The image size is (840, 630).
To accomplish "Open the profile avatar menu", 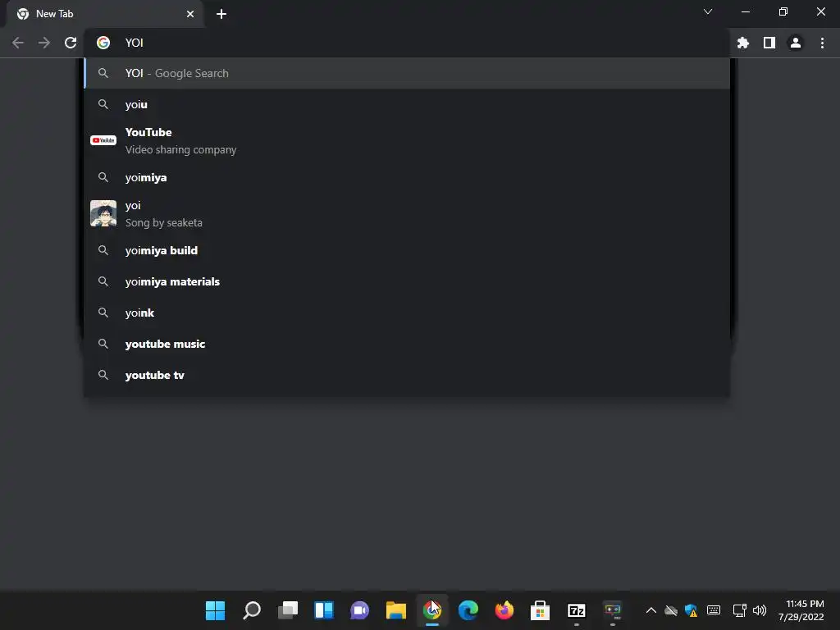I will click(x=796, y=43).
